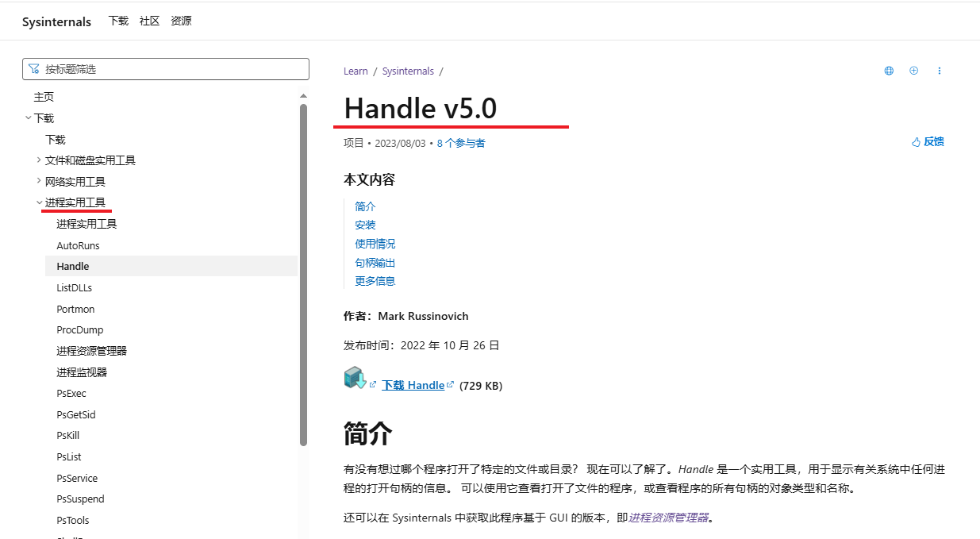Click the circled plus add icon
The height and width of the screenshot is (539, 980).
point(913,71)
